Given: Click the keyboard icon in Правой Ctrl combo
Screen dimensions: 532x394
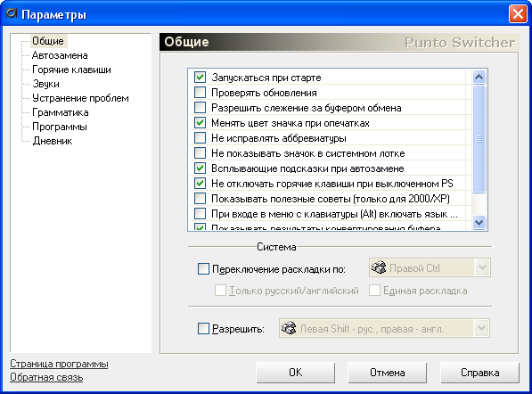Looking at the screenshot, I should [x=379, y=267].
